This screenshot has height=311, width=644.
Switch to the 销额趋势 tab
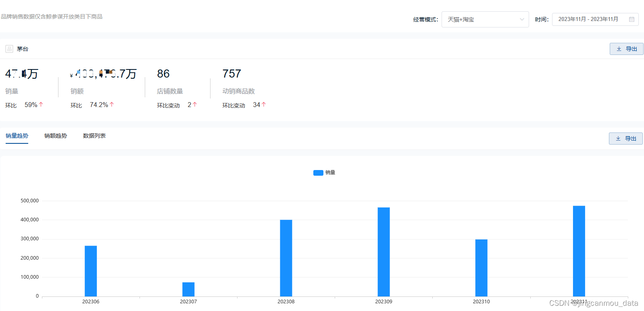pyautogui.click(x=56, y=136)
